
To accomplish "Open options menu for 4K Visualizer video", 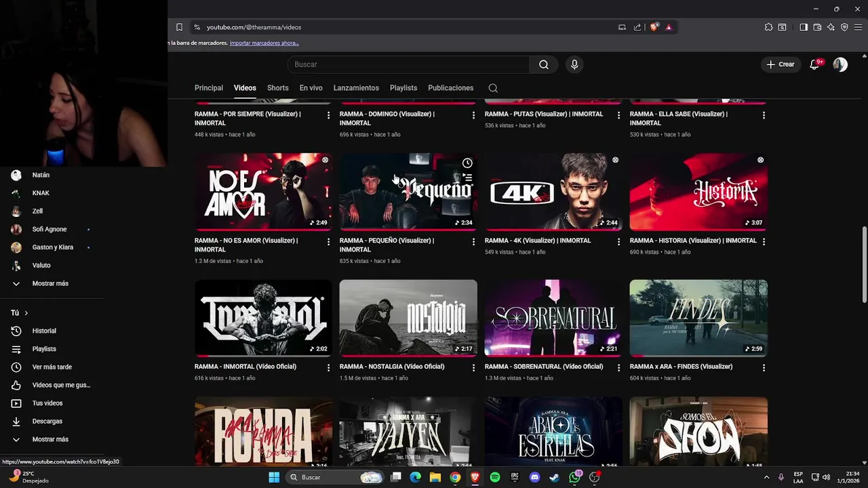I will click(618, 241).
